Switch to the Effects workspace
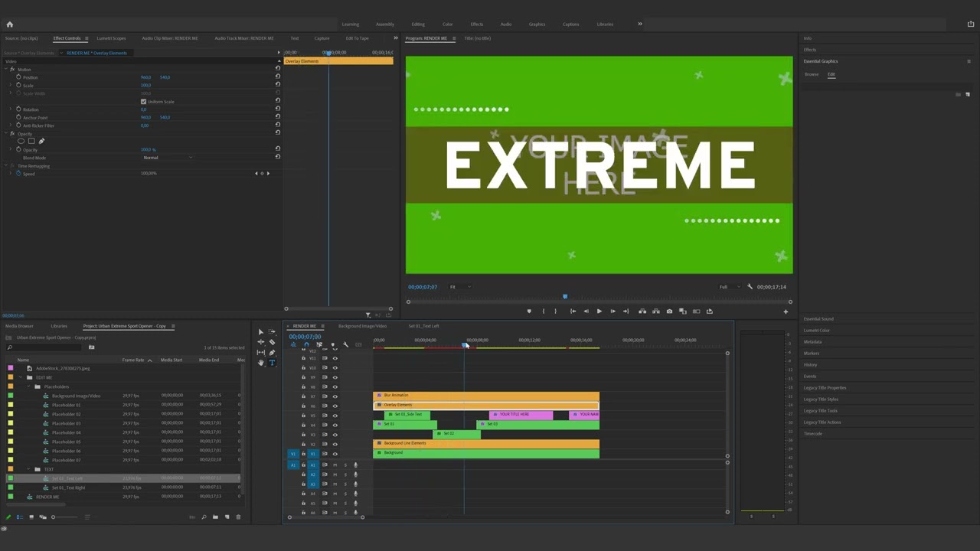This screenshot has height=551, width=980. point(477,24)
